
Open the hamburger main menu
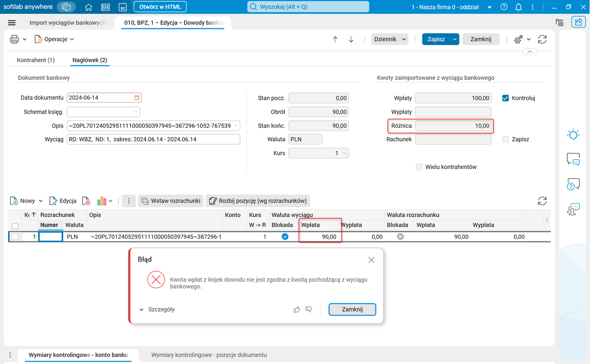pyautogui.click(x=12, y=23)
